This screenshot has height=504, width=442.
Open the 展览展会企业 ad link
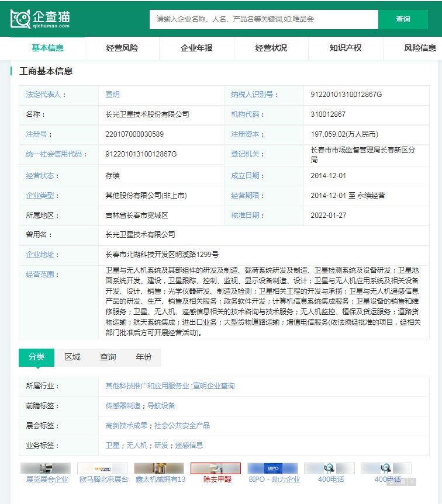click(47, 480)
